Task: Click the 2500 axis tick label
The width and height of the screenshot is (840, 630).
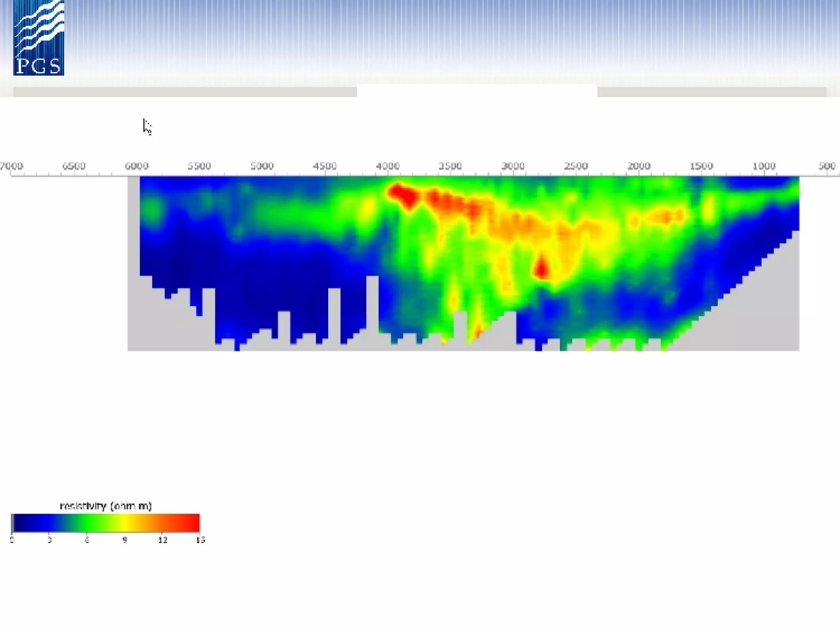Action: click(x=576, y=166)
